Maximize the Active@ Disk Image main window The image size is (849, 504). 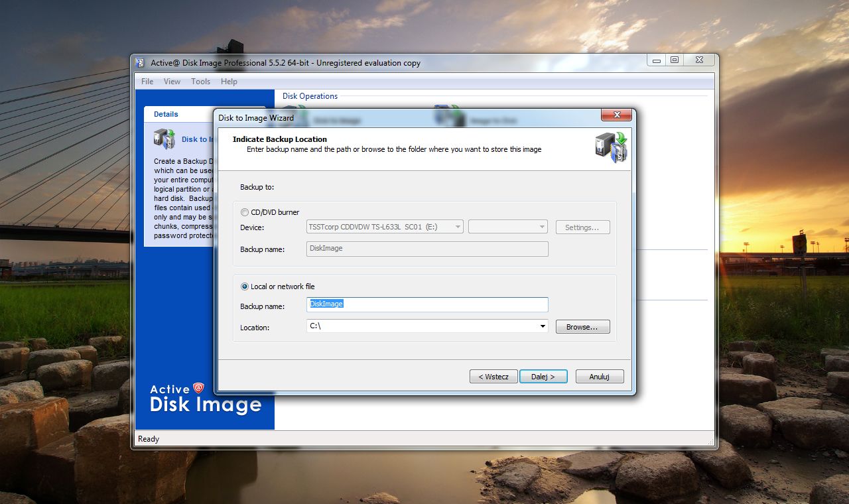(675, 60)
